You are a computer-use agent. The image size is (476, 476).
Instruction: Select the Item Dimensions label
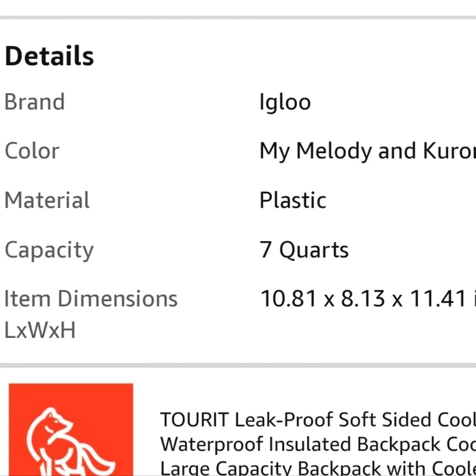click(x=91, y=299)
